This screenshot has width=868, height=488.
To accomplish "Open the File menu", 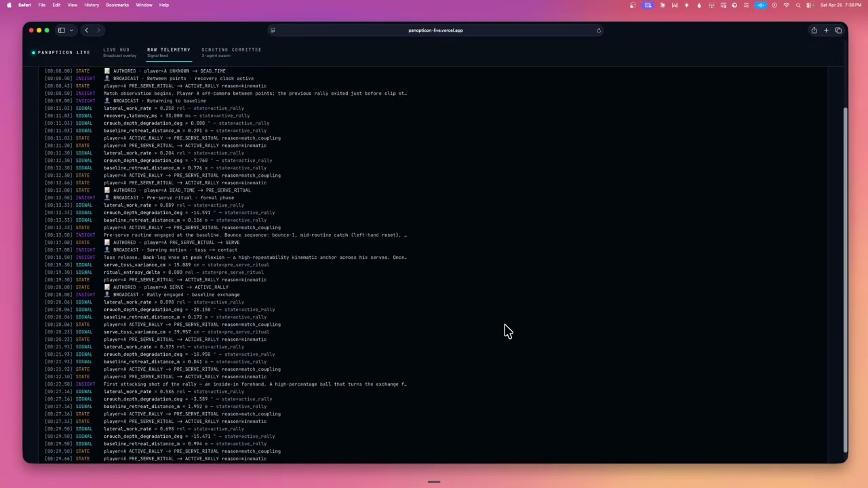I will (42, 5).
